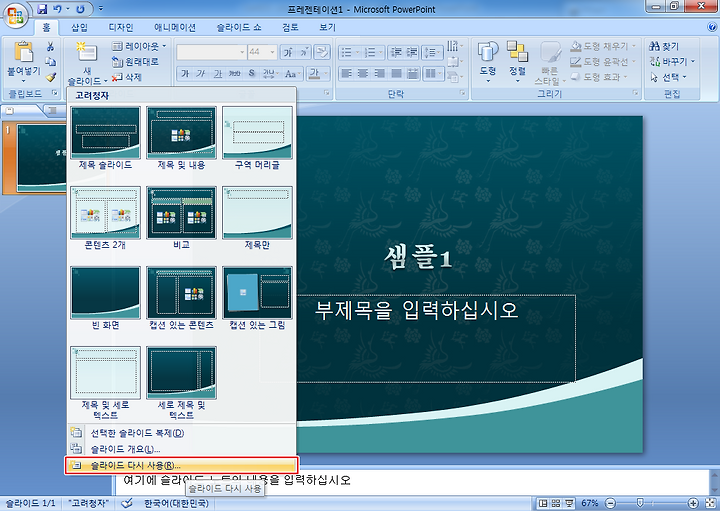The width and height of the screenshot is (720, 511).
Task: Click the 새 슬라이드 new slide icon
Action: click(86, 52)
